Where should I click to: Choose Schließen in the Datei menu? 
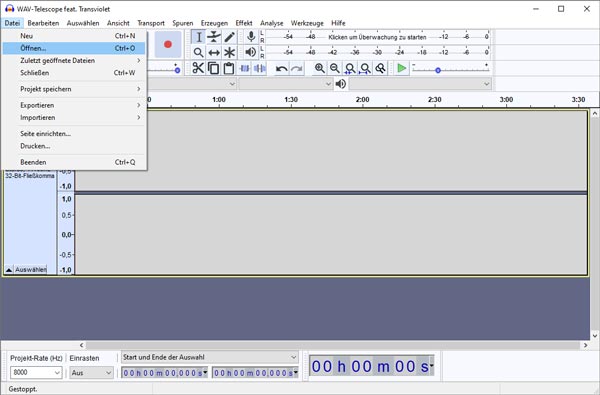pyautogui.click(x=74, y=73)
